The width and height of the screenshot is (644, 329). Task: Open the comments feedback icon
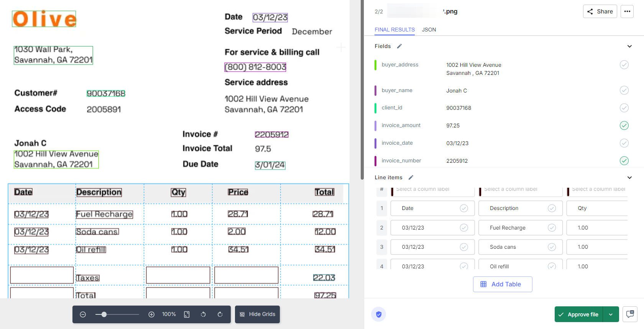click(630, 314)
